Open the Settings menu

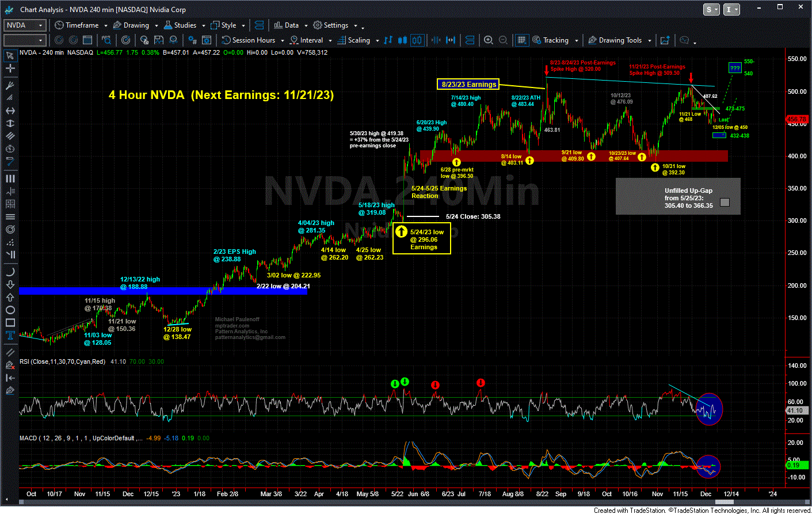click(x=330, y=25)
